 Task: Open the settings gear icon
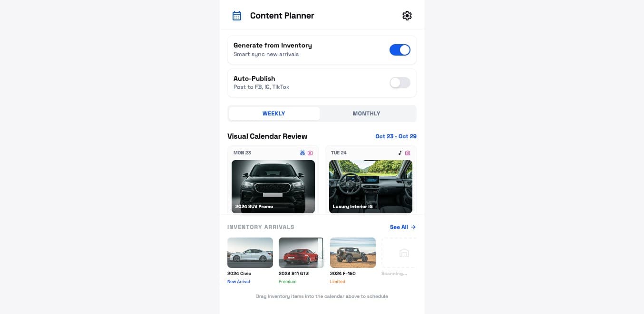point(407,16)
